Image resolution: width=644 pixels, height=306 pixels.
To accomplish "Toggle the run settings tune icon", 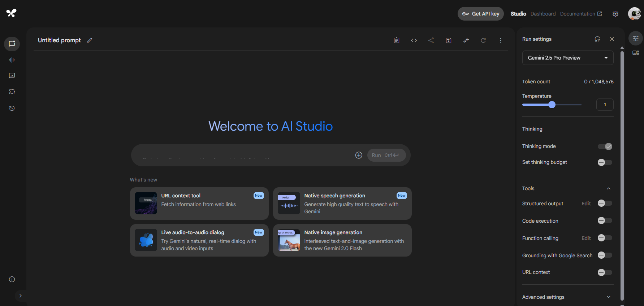I will [636, 38].
